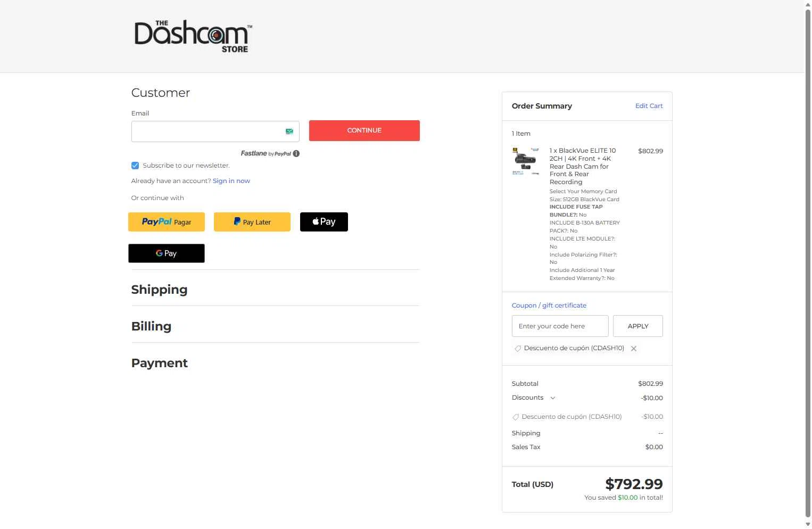Click the "Or continue with" text
This screenshot has height=529, width=812.
(158, 198)
